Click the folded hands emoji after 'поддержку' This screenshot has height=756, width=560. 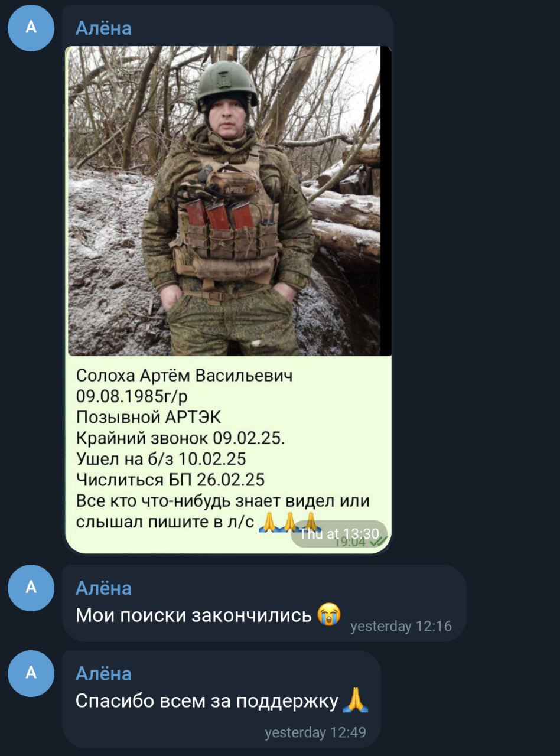356,700
